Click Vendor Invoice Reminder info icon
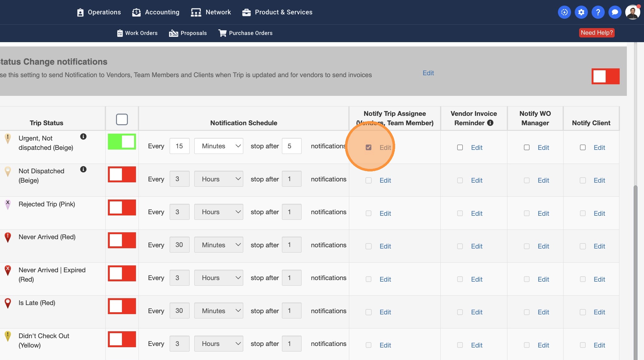 tap(490, 123)
